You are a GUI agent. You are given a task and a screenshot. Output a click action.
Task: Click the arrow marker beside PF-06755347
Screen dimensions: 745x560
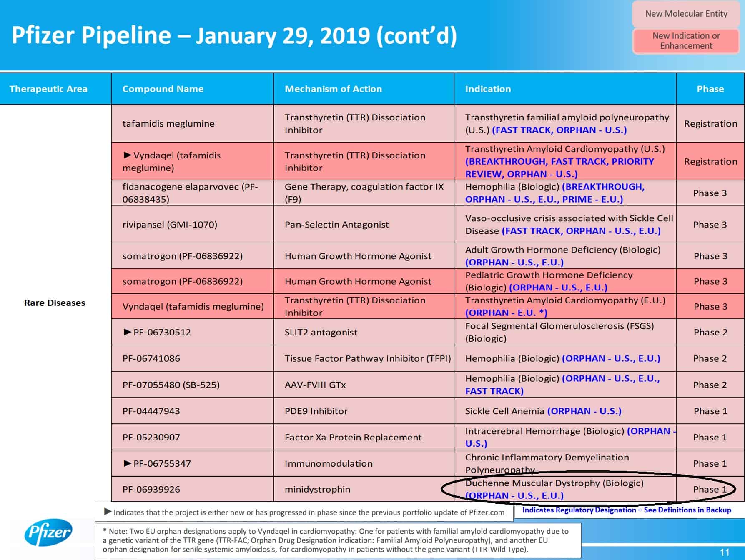[x=128, y=463]
